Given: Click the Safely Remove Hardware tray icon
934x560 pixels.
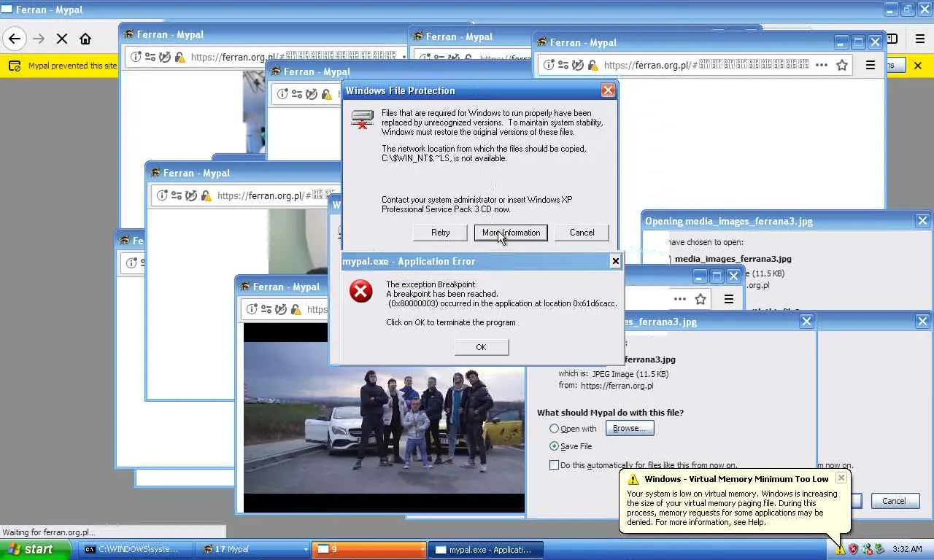Looking at the screenshot, I should coord(879,549).
